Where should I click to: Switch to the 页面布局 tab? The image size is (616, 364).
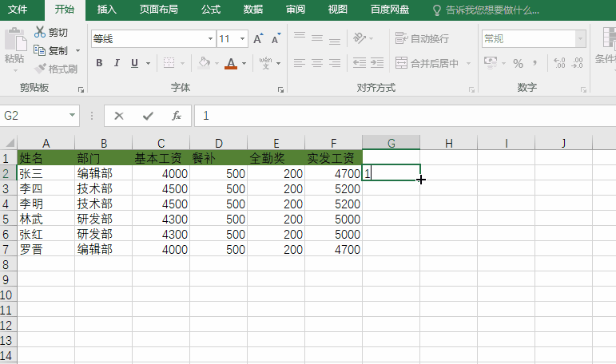pyautogui.click(x=159, y=10)
